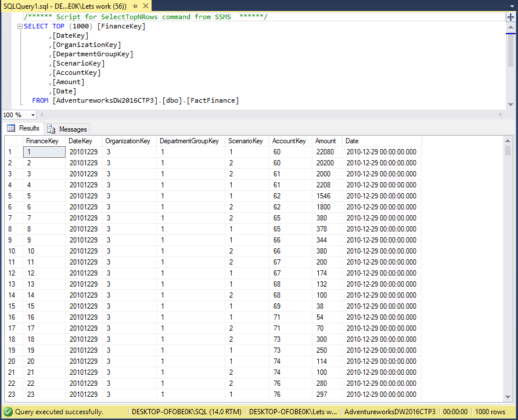
Task: Click the results grid vertical scrollbar thumb
Action: (508, 151)
